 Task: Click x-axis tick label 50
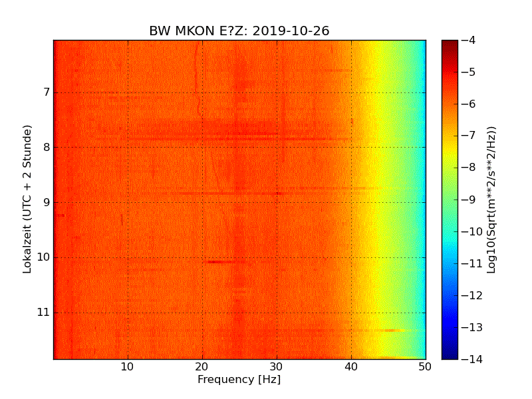425,367
